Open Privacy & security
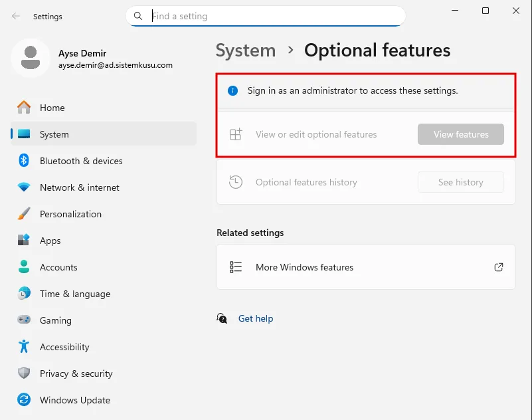Viewport: 532px width, 420px height. coord(104,373)
